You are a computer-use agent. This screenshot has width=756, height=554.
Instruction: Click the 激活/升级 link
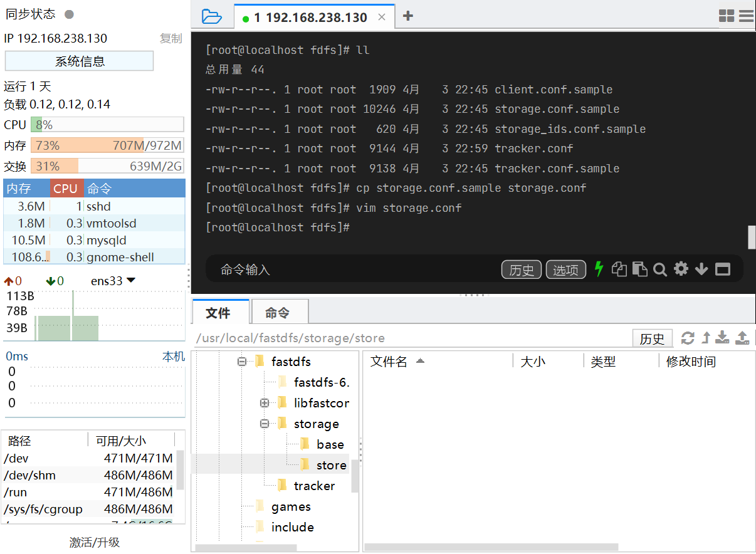(x=95, y=542)
